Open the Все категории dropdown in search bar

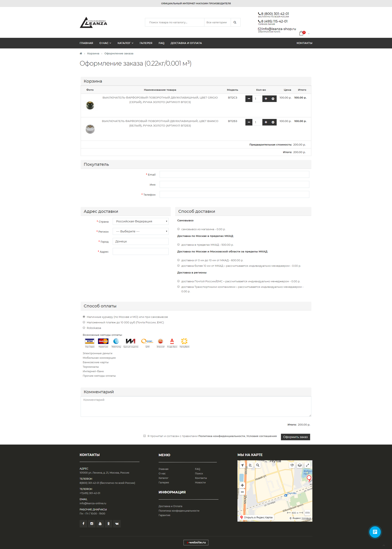tap(217, 22)
